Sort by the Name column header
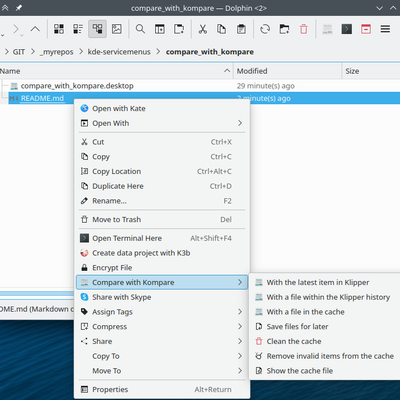Screen dimensions: 400x400 coord(116,71)
